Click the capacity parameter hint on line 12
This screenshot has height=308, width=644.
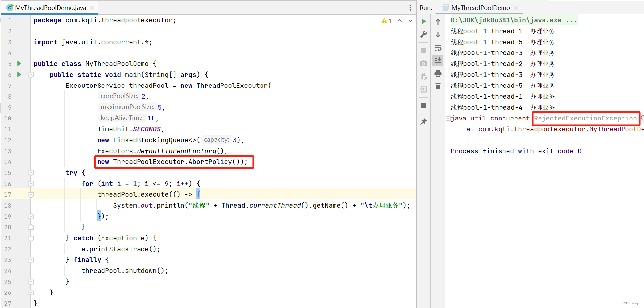point(216,140)
